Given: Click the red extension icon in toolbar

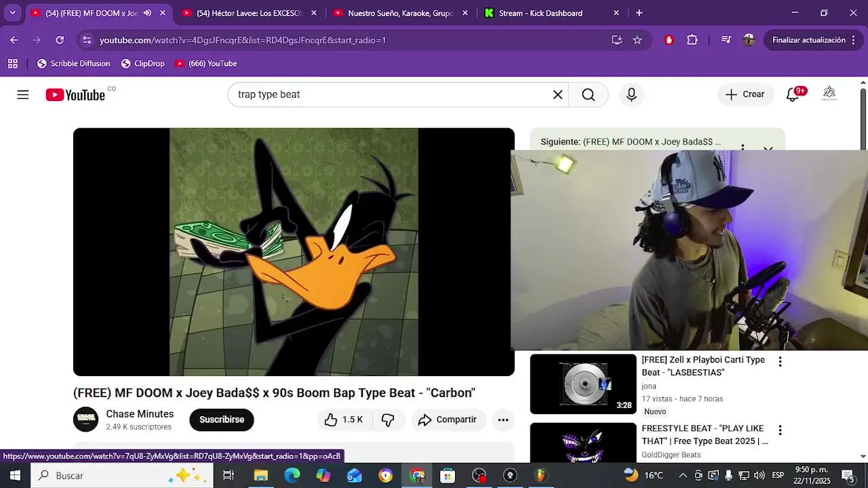Looking at the screenshot, I should (669, 40).
